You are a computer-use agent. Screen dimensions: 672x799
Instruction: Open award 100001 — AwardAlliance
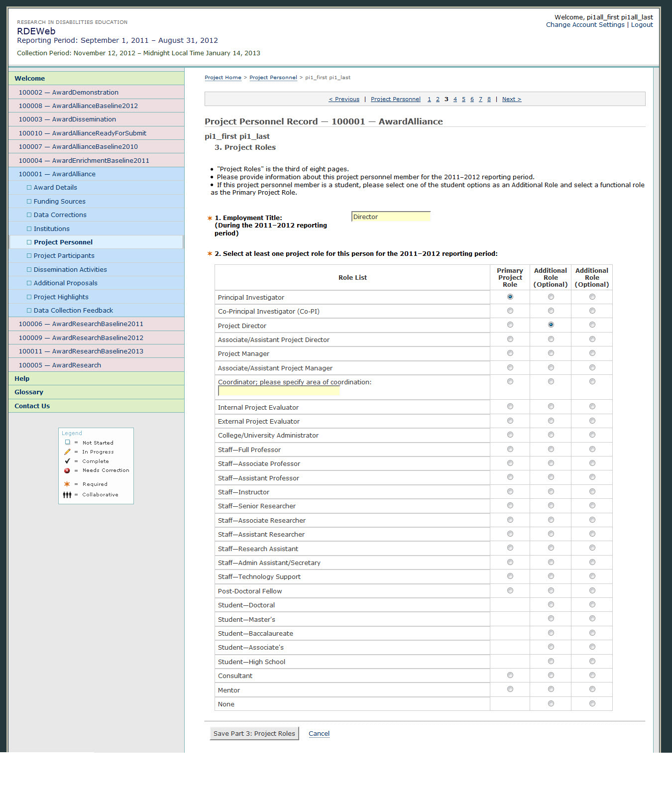96,174
